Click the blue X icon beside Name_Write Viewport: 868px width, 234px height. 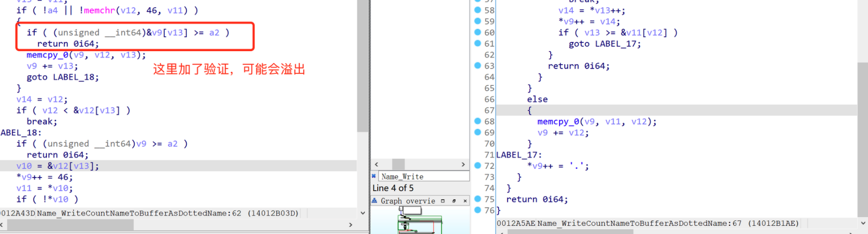pyautogui.click(x=374, y=176)
